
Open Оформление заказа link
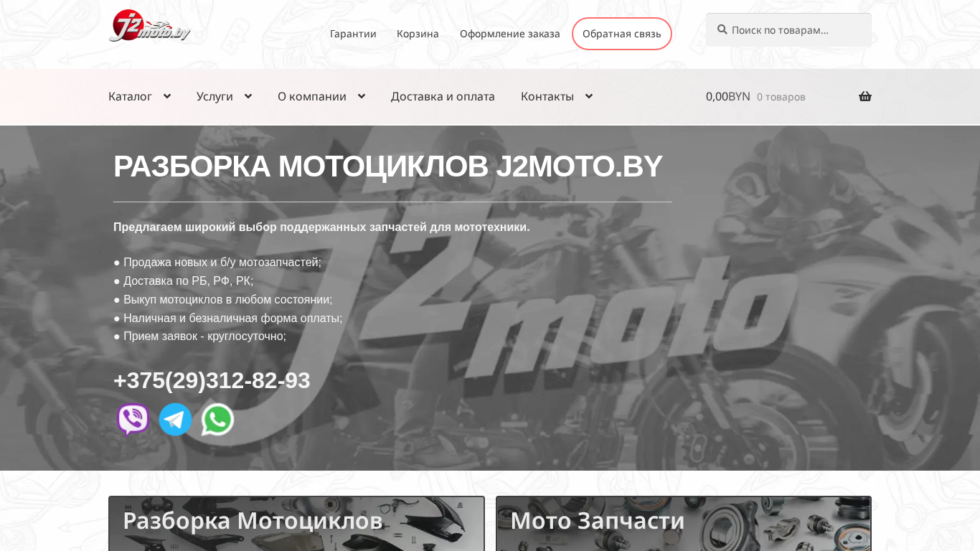(510, 34)
